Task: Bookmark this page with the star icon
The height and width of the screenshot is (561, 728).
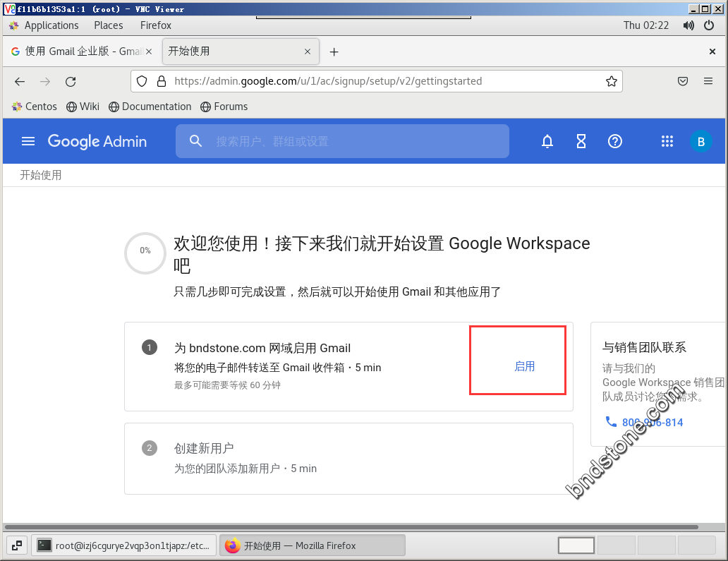Action: pos(612,81)
